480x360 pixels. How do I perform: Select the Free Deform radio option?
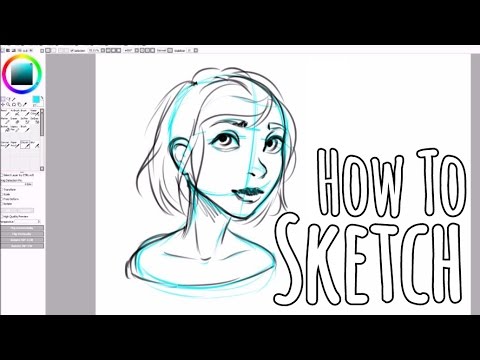pyautogui.click(x=2, y=199)
